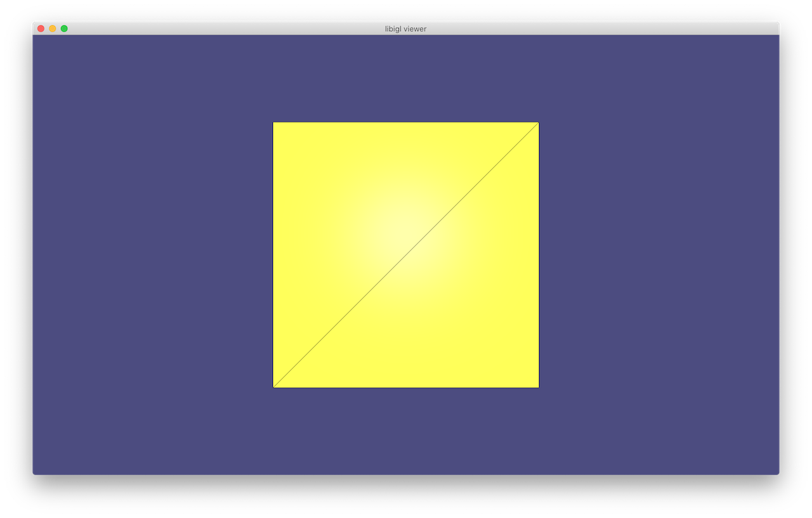This screenshot has width=812, height=518.
Task: Select the lower-right yellow triangle of the mesh
Action: [x=450, y=299]
